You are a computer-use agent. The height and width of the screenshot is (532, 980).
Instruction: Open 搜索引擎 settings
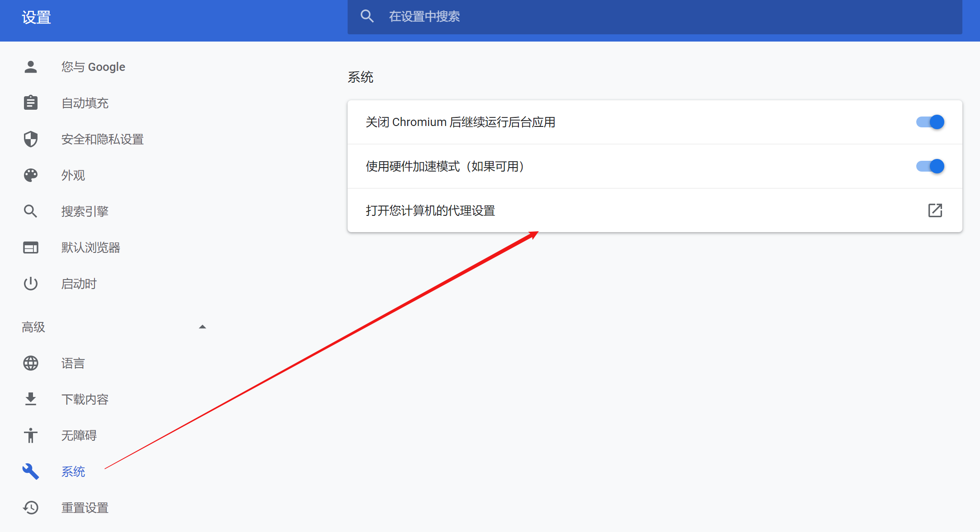pyautogui.click(x=85, y=211)
